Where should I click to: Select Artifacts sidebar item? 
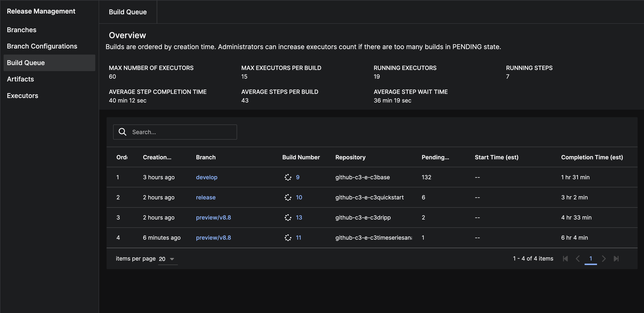pos(20,79)
